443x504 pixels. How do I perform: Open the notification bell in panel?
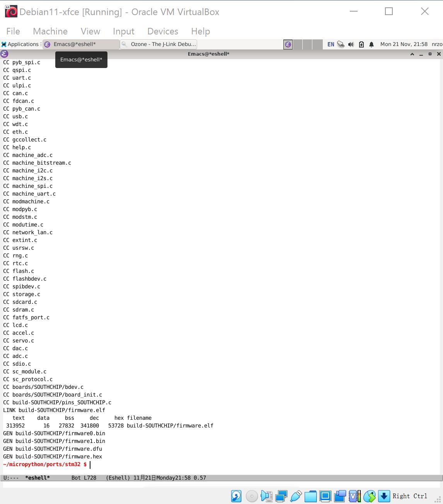tap(371, 44)
